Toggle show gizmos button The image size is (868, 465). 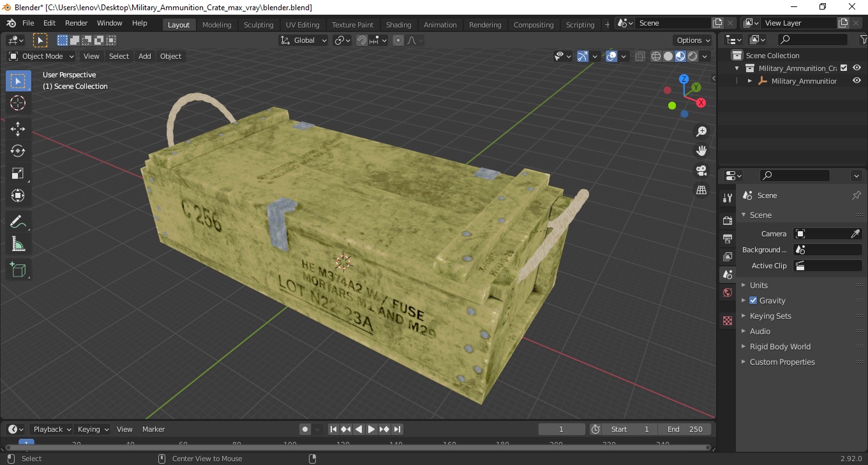pos(583,56)
